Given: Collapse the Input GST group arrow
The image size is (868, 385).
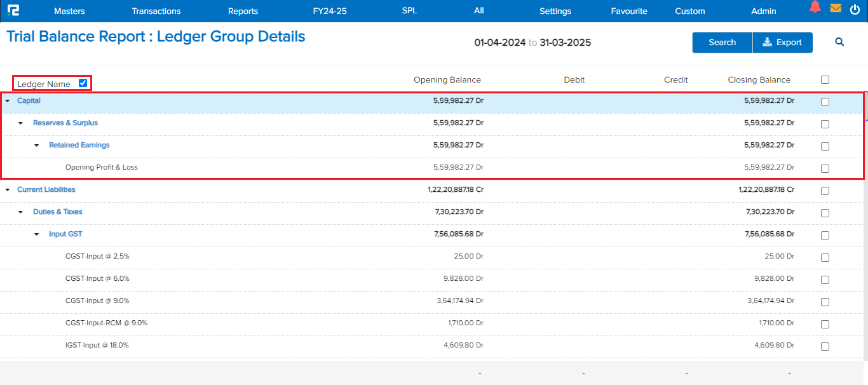Looking at the screenshot, I should click(x=36, y=234).
